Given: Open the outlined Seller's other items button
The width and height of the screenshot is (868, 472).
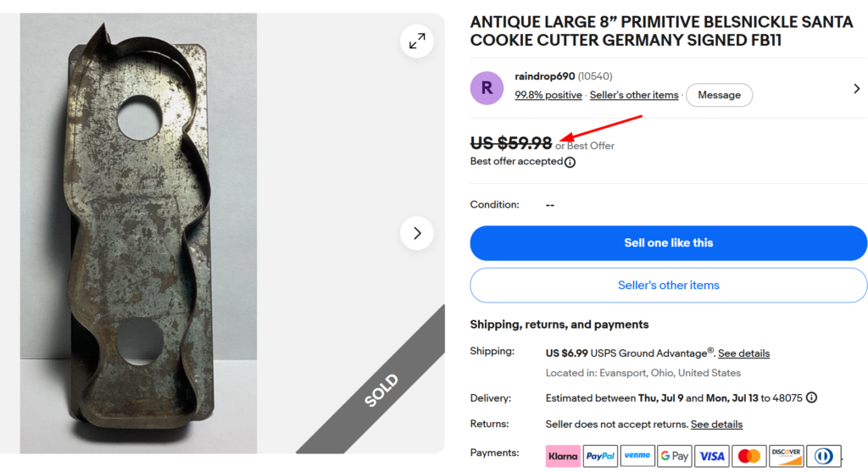Looking at the screenshot, I should point(668,285).
